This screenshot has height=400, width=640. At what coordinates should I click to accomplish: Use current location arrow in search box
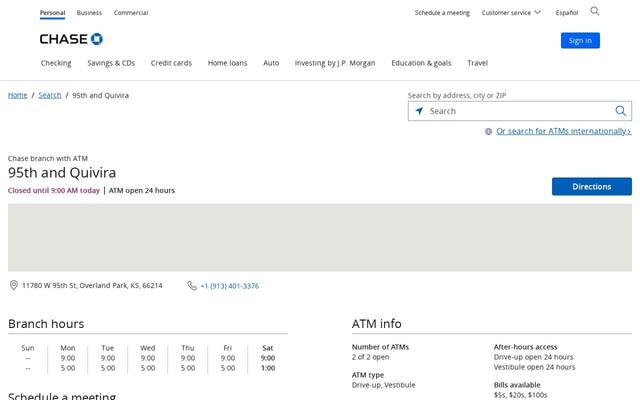419,111
